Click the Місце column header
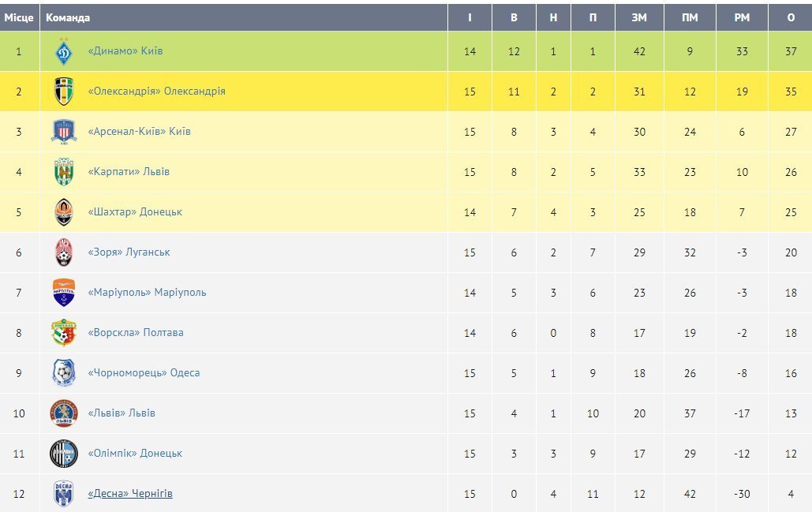Screen dimensions: 812x512 [x=19, y=17]
